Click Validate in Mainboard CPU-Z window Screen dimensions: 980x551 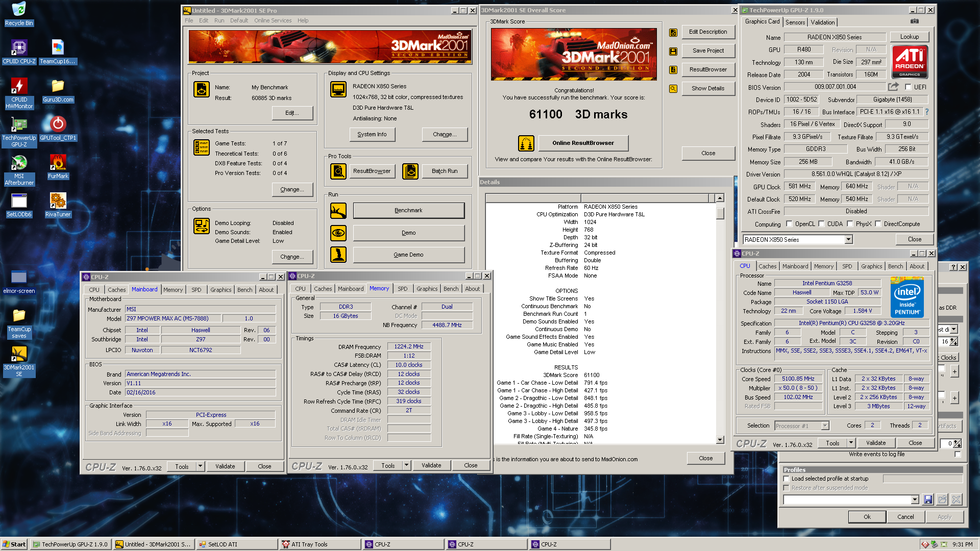pos(225,466)
